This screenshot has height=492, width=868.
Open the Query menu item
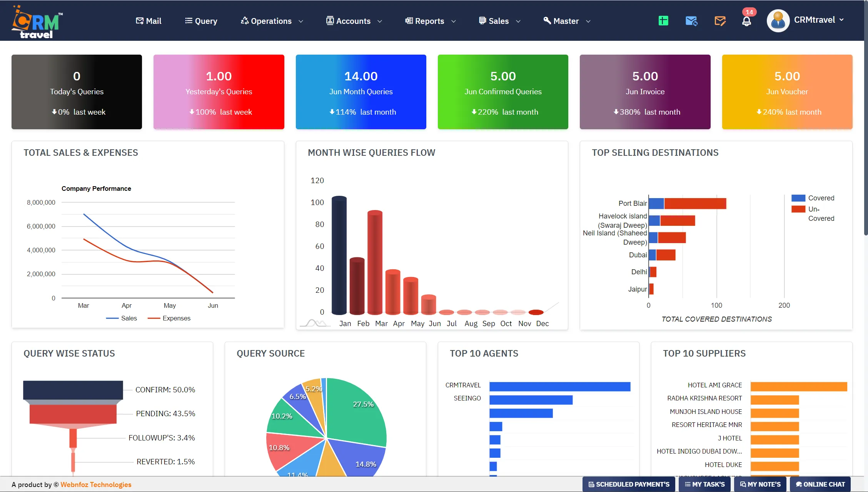click(x=201, y=21)
